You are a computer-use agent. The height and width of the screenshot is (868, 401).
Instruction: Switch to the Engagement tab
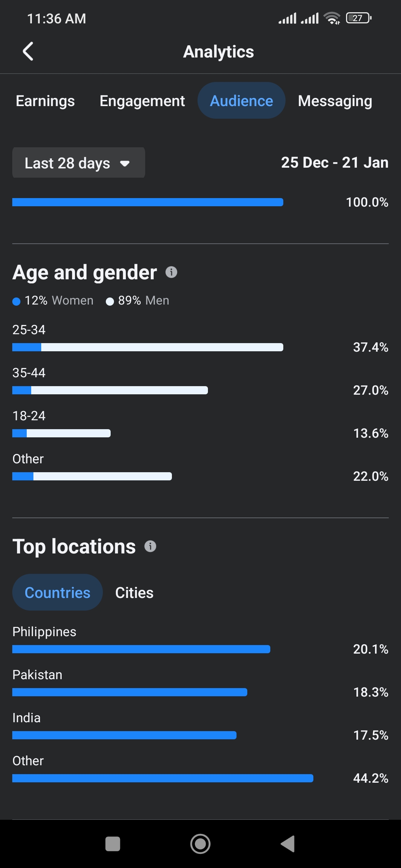tap(142, 101)
